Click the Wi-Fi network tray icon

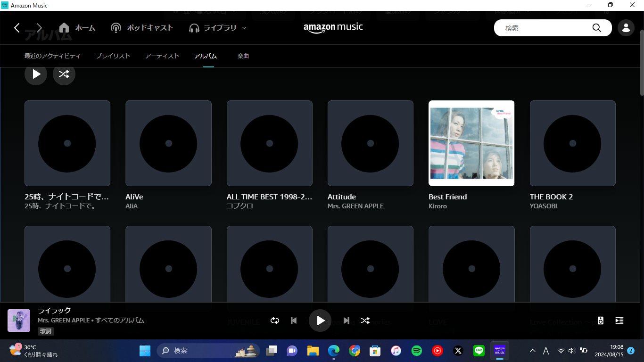point(561,351)
